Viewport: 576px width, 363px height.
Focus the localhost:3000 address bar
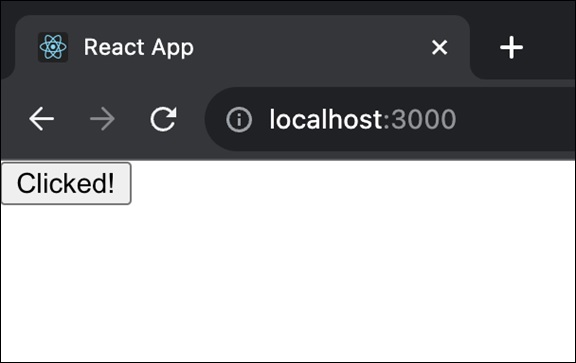click(x=390, y=119)
